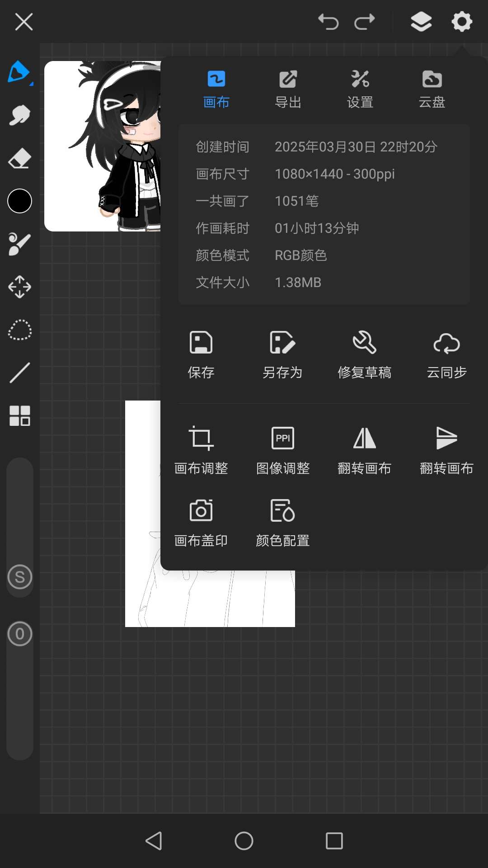Click the brush size slider track
This screenshot has height=868, width=488.
[20, 511]
